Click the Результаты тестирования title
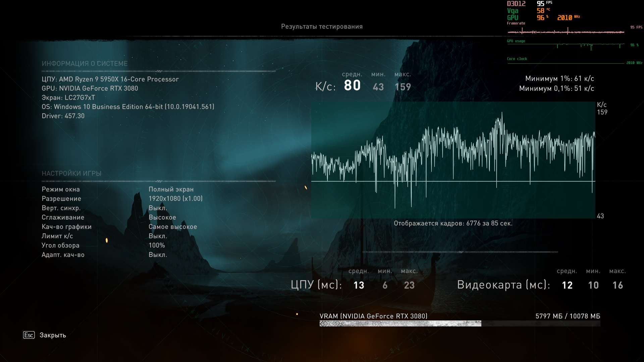The height and width of the screenshot is (362, 644). pos(322,26)
